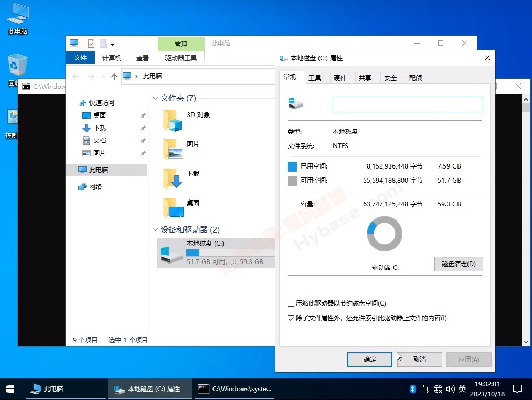Select 此电脑 in the navigation pane
The width and height of the screenshot is (532, 400).
(x=107, y=170)
